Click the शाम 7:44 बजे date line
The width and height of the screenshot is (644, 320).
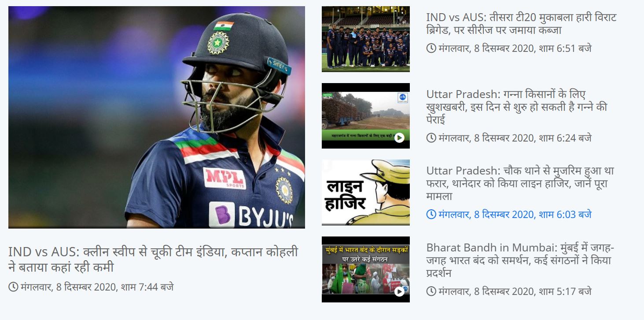click(x=97, y=287)
